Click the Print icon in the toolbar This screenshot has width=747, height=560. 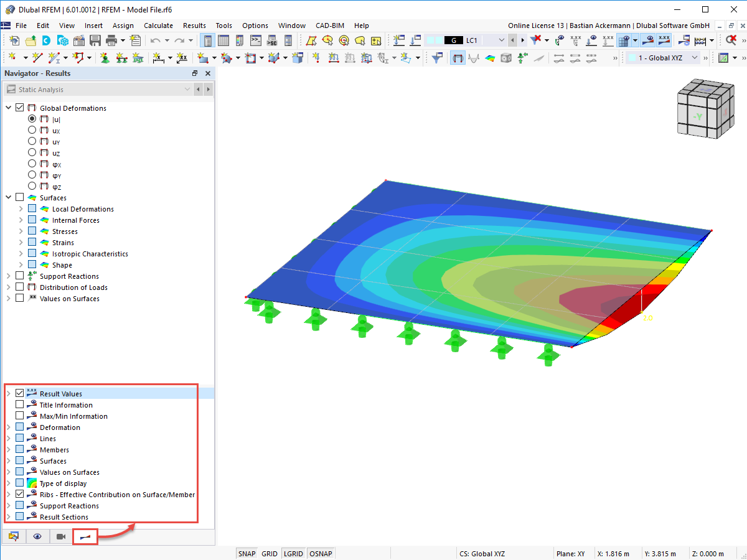click(111, 40)
